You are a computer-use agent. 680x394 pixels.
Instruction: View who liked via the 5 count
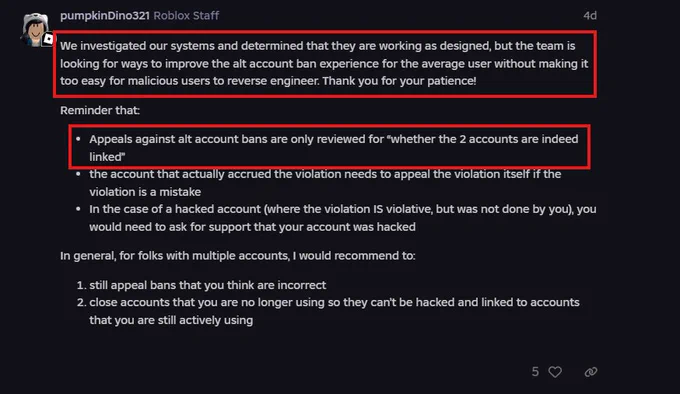(535, 372)
